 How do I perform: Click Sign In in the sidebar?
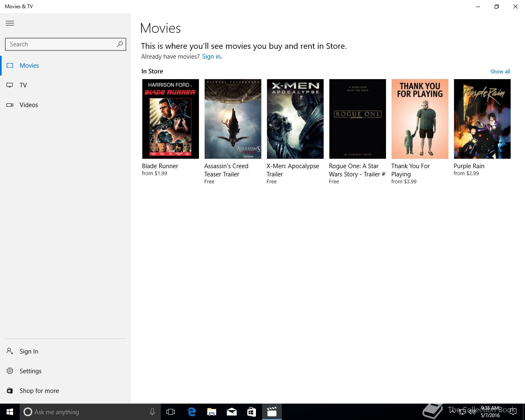(66, 352)
